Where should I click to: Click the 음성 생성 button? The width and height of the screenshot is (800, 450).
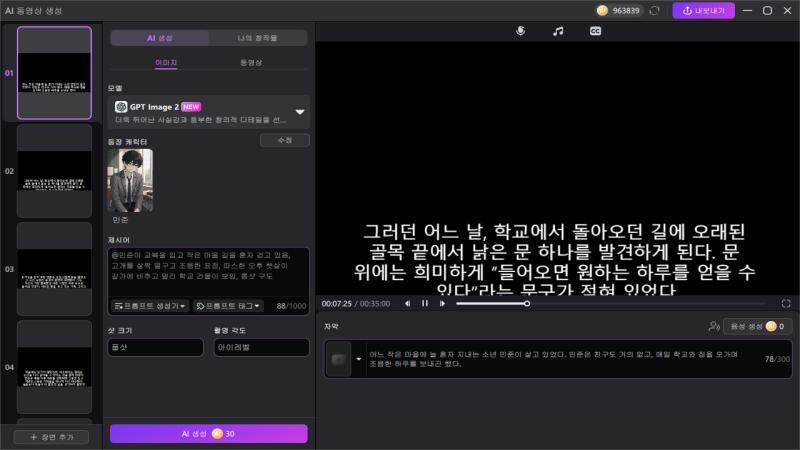pyautogui.click(x=757, y=326)
